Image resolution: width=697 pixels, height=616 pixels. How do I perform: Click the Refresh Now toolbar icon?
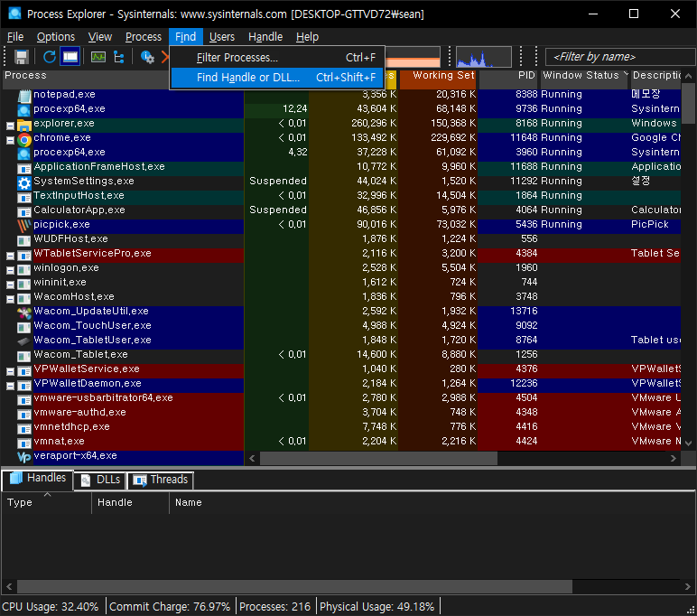click(50, 57)
